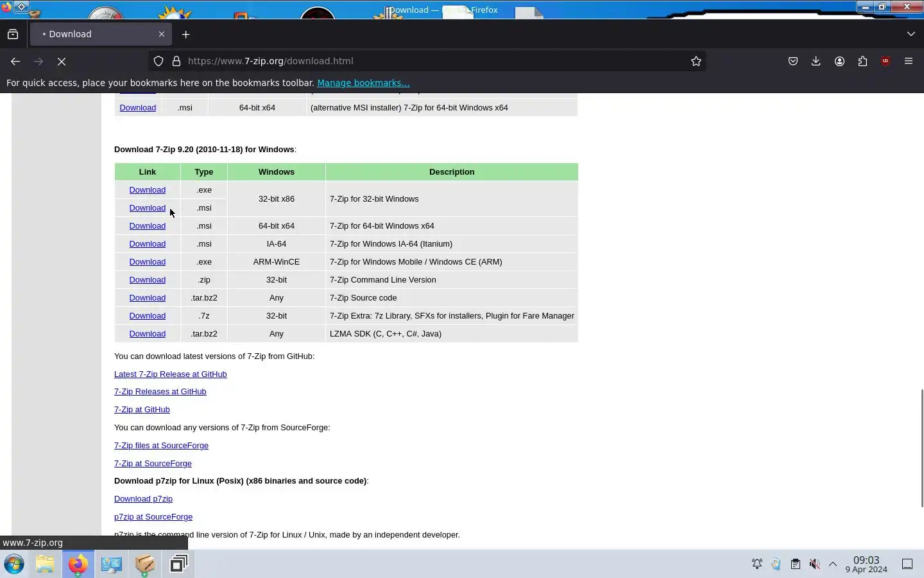Expand the list all tabs chevron
The image size is (924, 578).
click(911, 34)
